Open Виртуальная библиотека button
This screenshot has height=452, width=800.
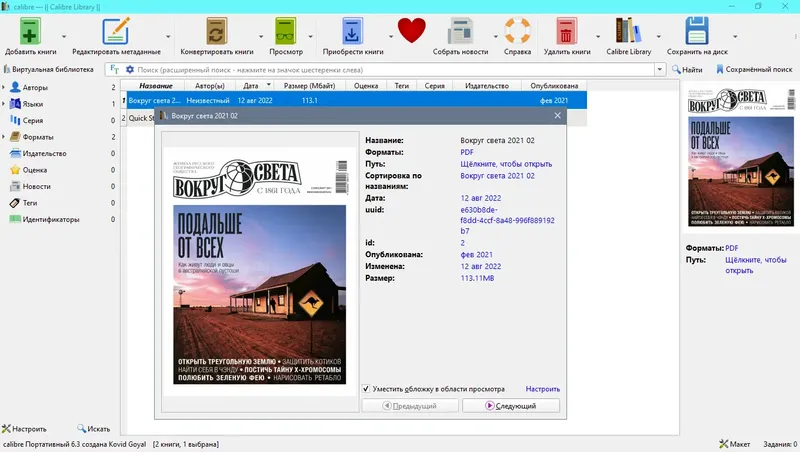pyautogui.click(x=48, y=69)
